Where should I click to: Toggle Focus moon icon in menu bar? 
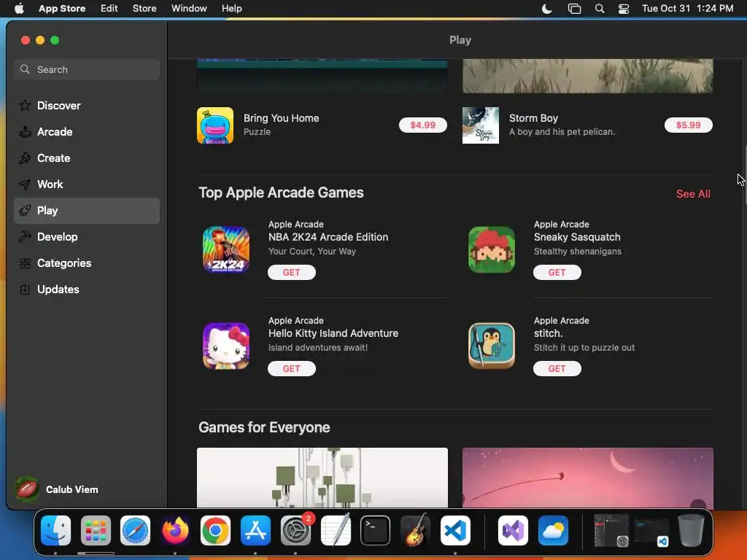coord(547,9)
